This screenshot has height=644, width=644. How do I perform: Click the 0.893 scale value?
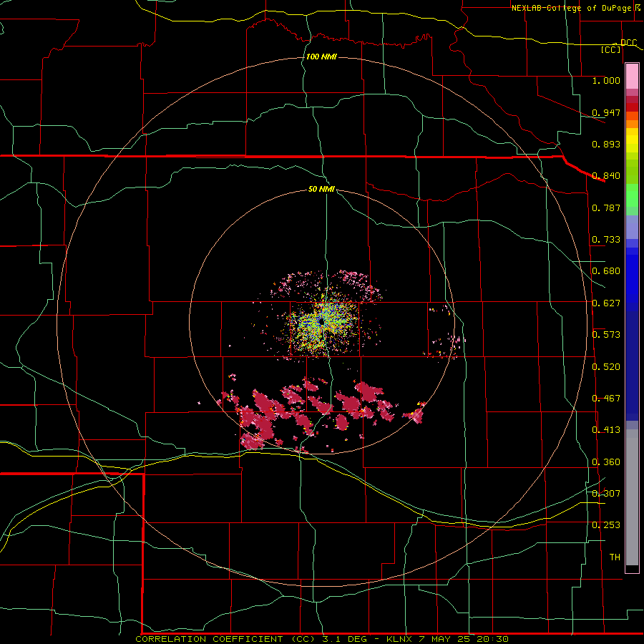(x=606, y=144)
